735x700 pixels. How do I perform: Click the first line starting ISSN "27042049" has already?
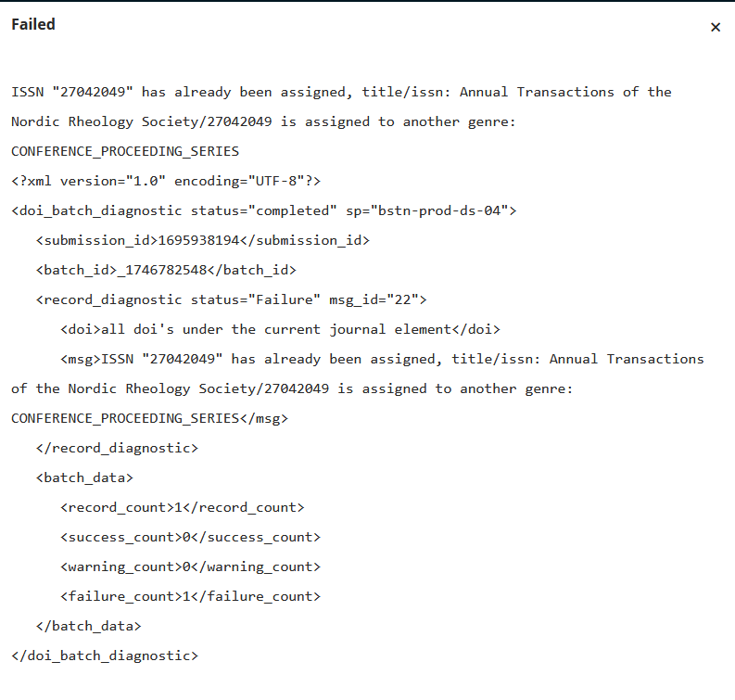(x=341, y=93)
